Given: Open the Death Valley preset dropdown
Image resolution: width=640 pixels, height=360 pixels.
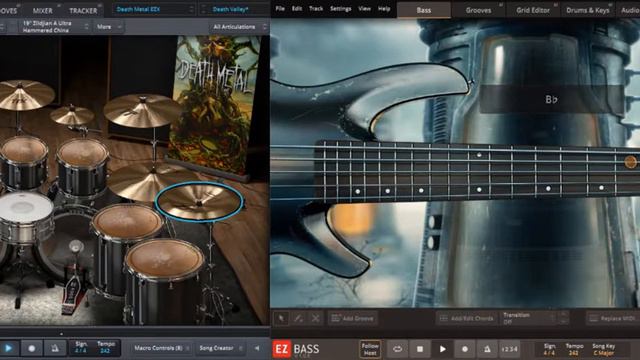Looking at the screenshot, I should (x=234, y=9).
